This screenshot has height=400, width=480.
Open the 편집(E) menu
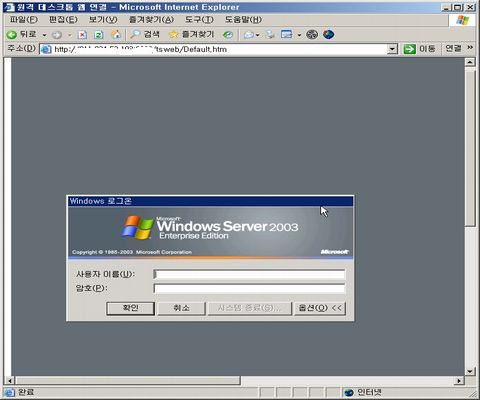click(x=63, y=20)
